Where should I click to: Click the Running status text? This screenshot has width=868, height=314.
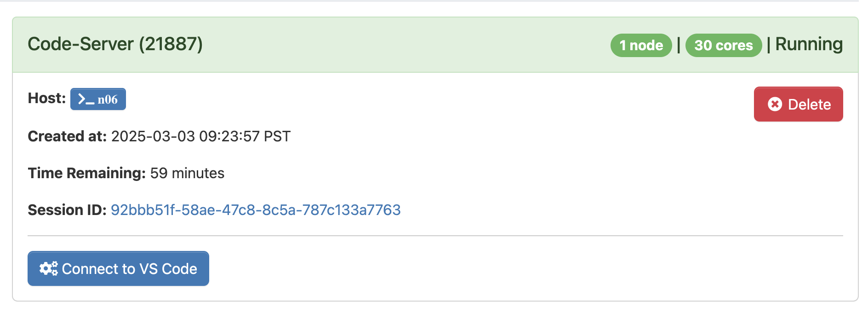tap(809, 44)
